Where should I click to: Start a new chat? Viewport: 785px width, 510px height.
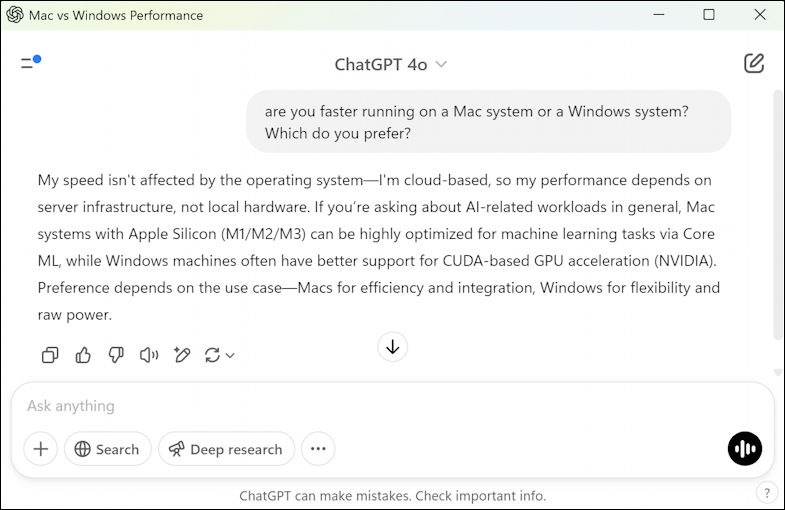(754, 64)
